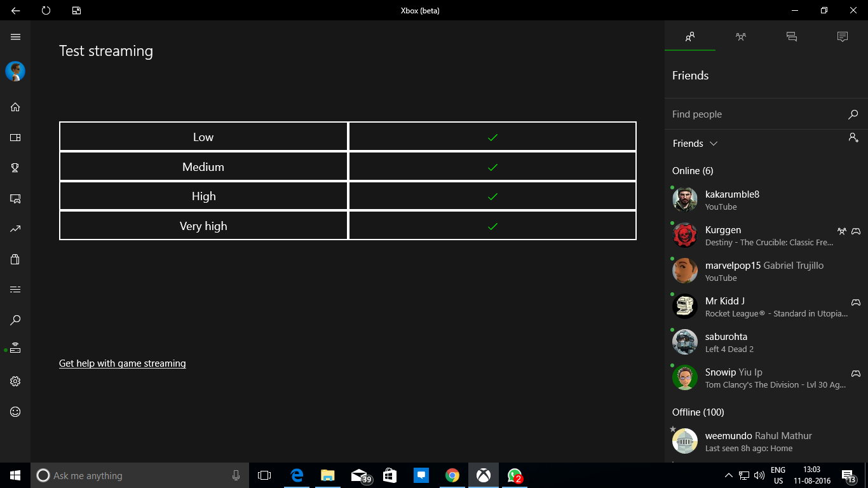Open Search magnifier in sidebar

coord(15,320)
